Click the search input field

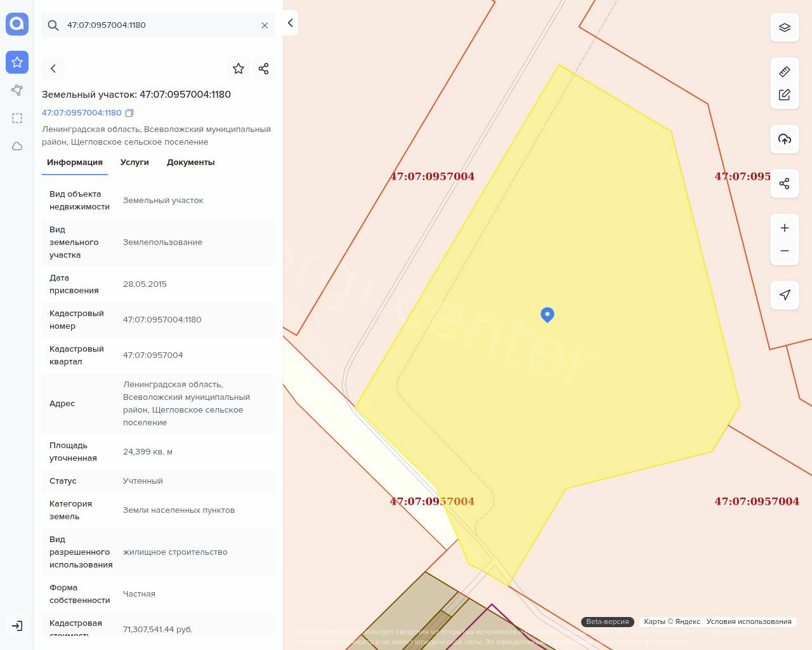coord(159,25)
